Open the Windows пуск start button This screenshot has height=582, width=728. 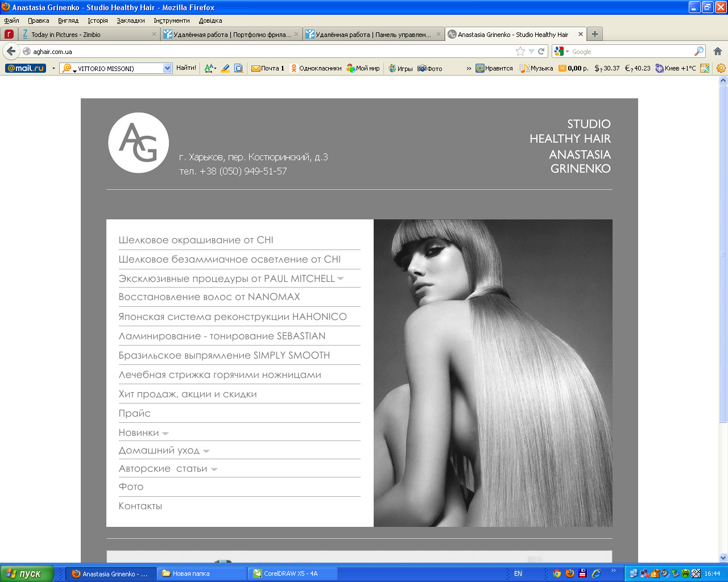pyautogui.click(x=27, y=573)
